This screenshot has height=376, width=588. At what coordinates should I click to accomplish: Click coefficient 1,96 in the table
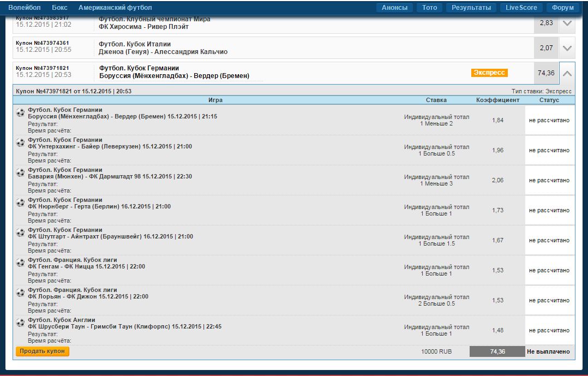pyautogui.click(x=497, y=150)
